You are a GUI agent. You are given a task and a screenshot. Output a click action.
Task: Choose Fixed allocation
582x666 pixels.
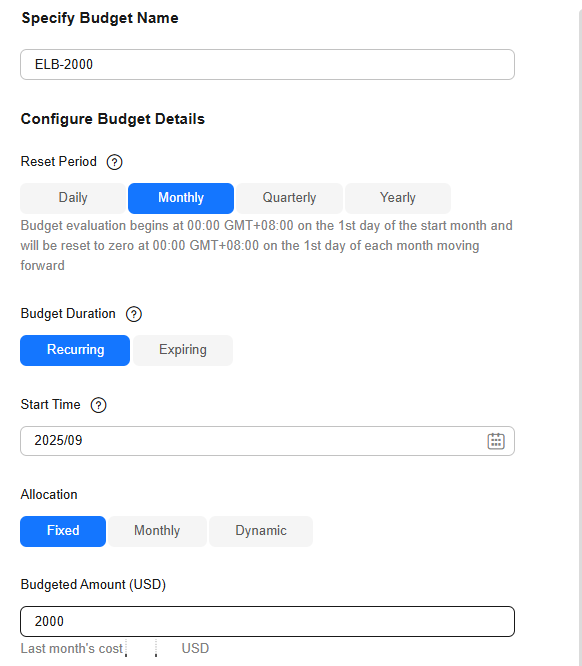click(x=63, y=531)
